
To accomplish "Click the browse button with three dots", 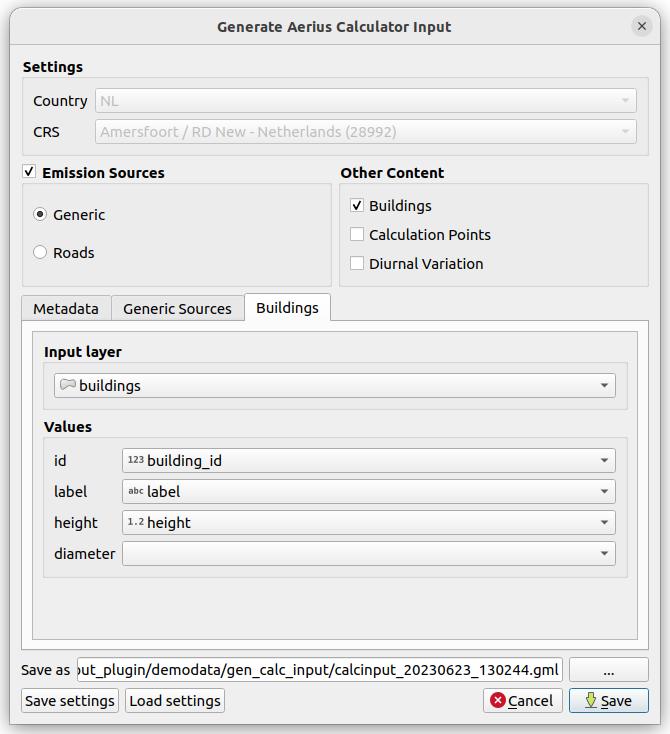I will click(609, 669).
